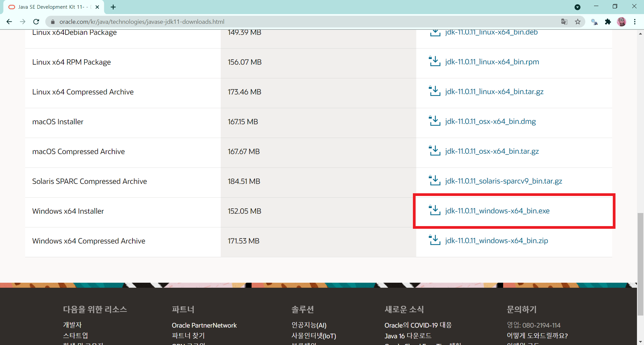Click download icon for osx-x64_bin.tar.gz
The image size is (644, 345).
point(435,151)
